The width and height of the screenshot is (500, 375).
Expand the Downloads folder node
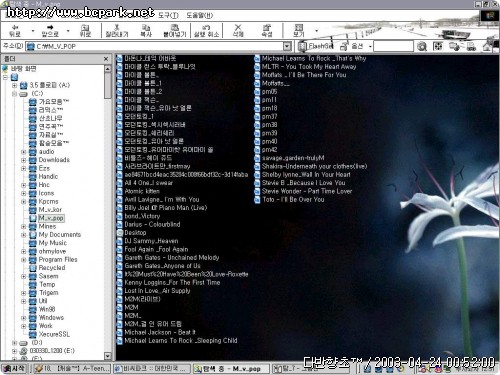pyautogui.click(x=24, y=160)
